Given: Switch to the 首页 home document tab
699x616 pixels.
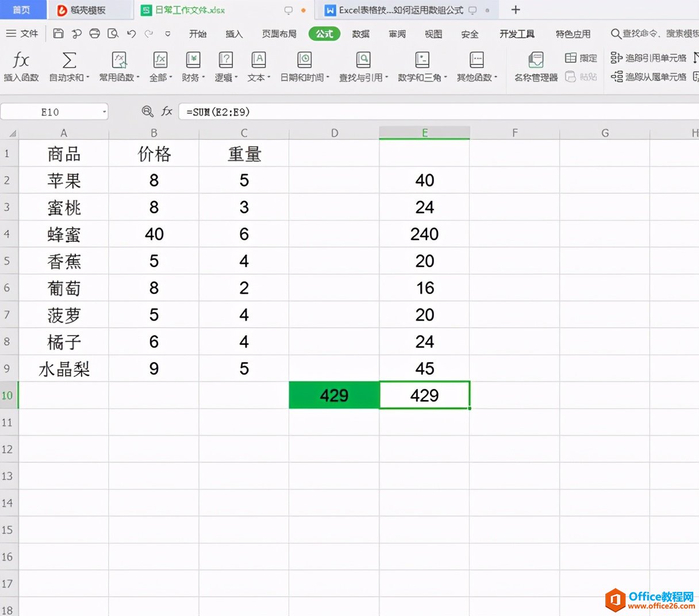Looking at the screenshot, I should click(x=22, y=10).
